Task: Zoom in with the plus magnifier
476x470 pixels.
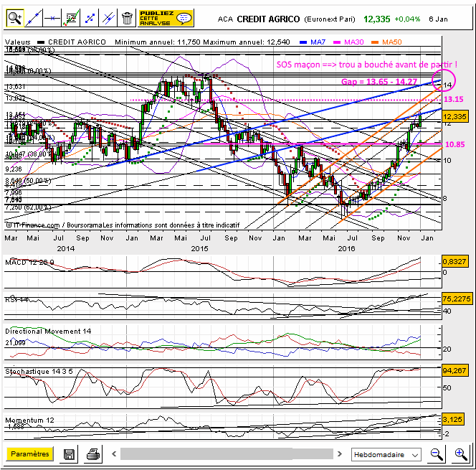Action: tap(460, 454)
